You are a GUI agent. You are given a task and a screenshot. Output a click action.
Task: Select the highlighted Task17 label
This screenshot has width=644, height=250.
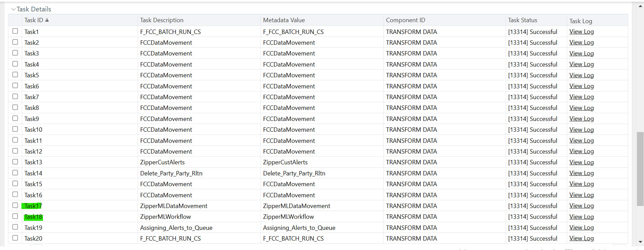pyautogui.click(x=33, y=206)
